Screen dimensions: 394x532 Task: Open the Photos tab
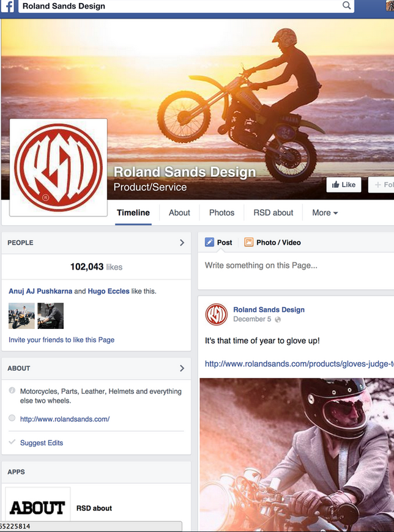pyautogui.click(x=221, y=213)
